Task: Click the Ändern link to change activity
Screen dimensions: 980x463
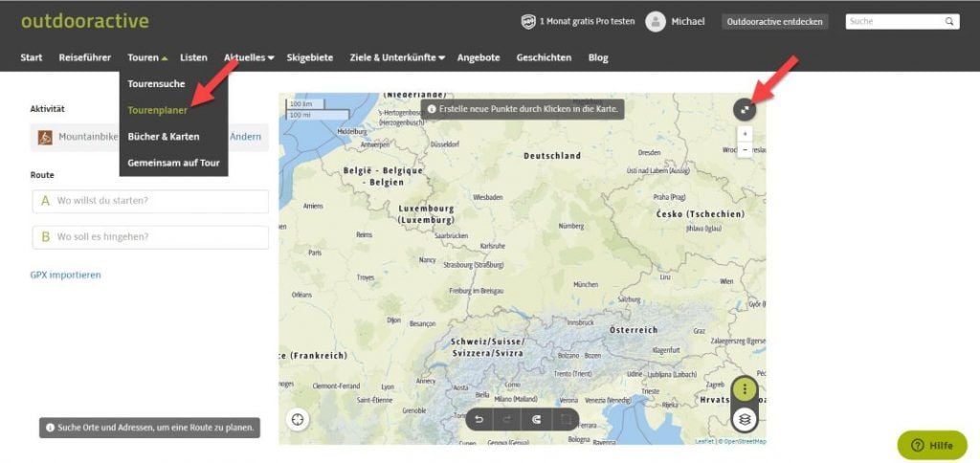Action: [246, 137]
